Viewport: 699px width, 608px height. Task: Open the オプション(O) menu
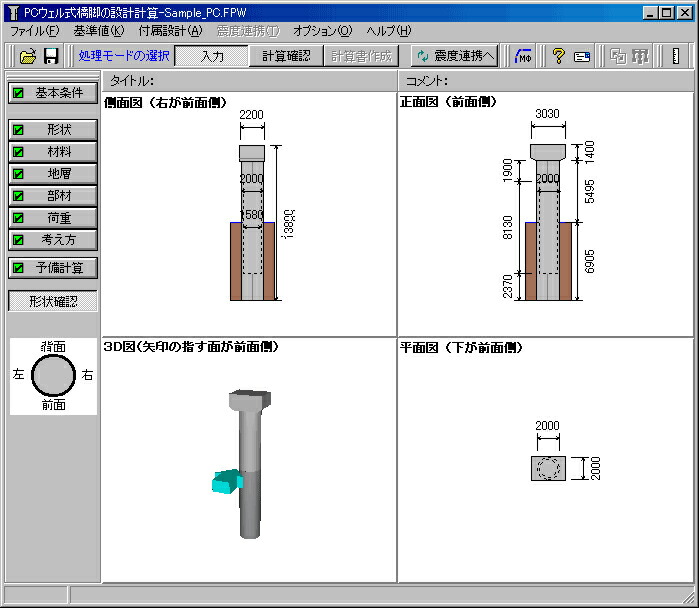(x=323, y=31)
